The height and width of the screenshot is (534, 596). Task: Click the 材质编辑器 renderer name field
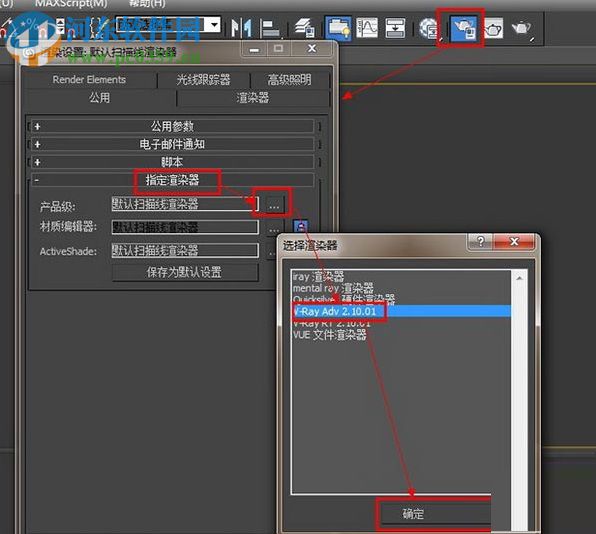(x=185, y=227)
